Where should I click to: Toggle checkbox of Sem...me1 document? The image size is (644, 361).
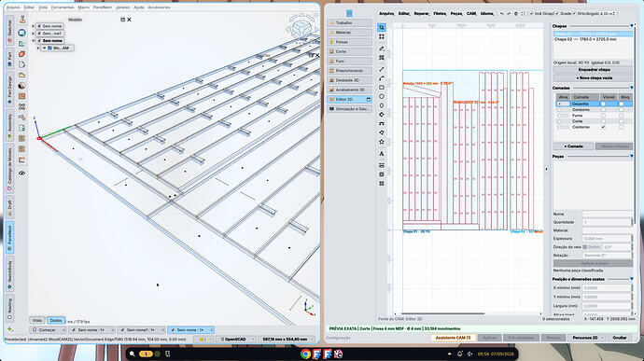[39, 34]
